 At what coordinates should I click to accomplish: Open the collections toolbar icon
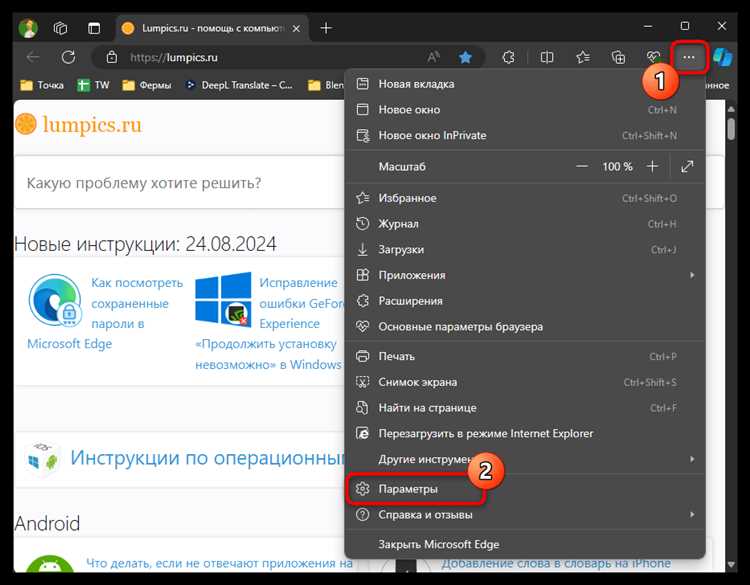click(618, 57)
